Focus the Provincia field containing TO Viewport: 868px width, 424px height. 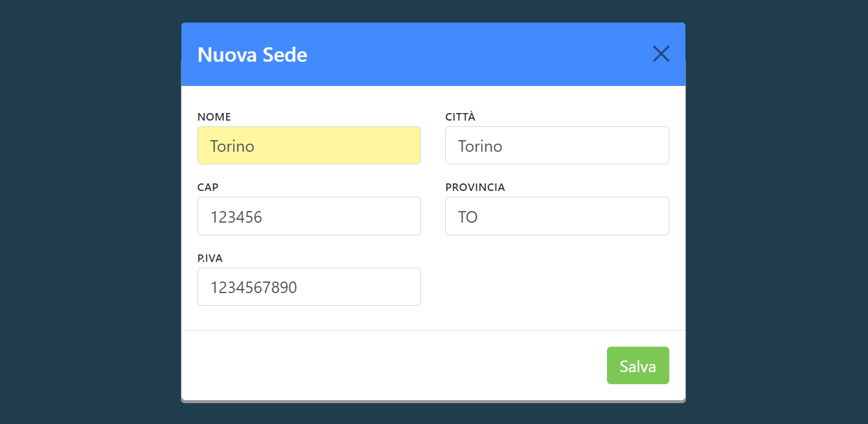(x=557, y=216)
